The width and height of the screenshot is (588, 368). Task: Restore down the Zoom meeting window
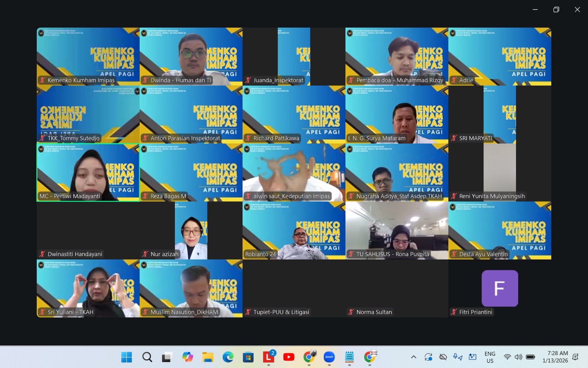tap(556, 10)
